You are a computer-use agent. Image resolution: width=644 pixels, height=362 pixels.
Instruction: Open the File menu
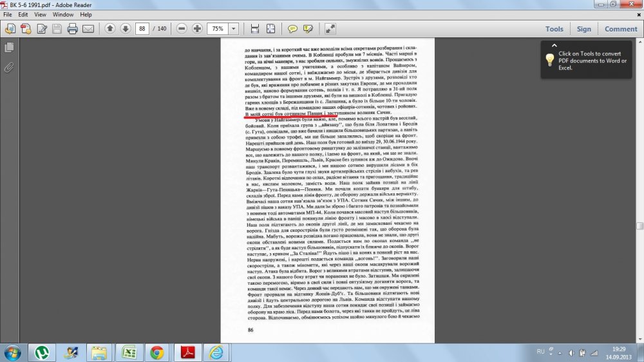click(7, 14)
